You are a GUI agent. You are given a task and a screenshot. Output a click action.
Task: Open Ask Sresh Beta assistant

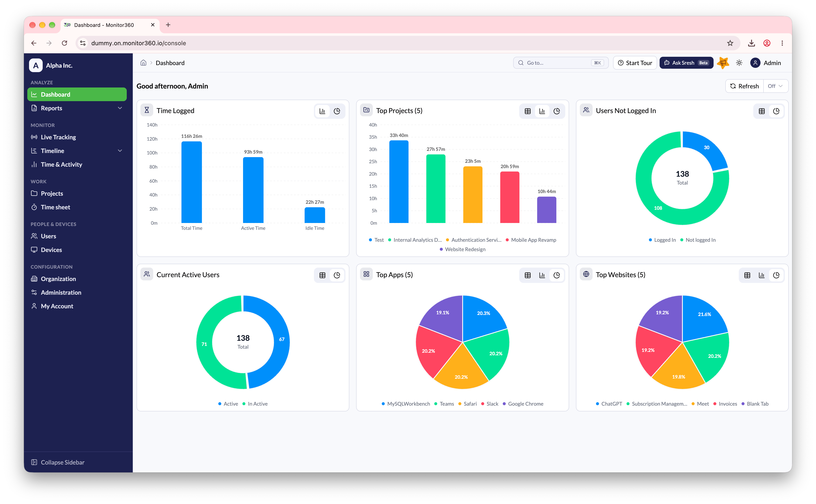point(686,63)
